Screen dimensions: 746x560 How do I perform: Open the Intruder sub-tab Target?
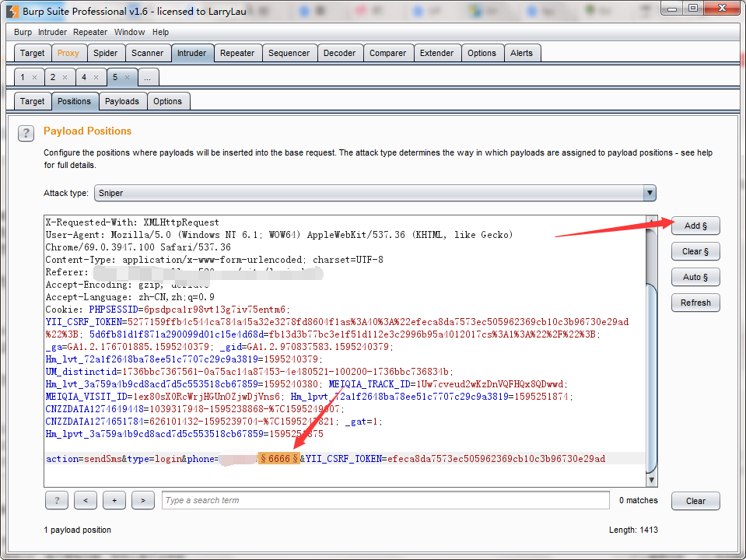click(32, 101)
